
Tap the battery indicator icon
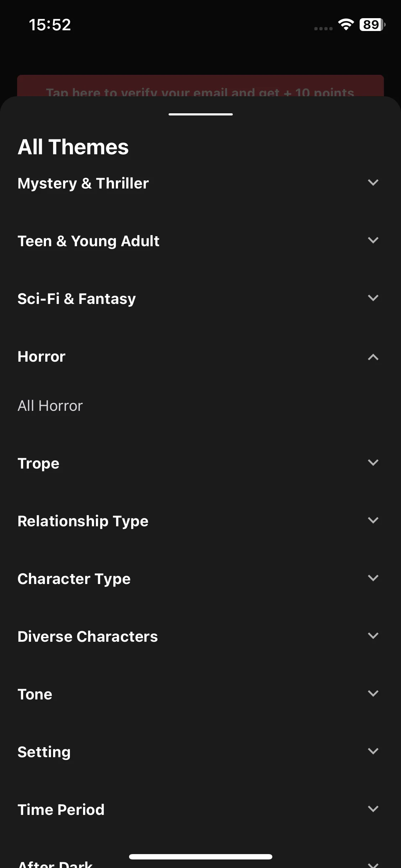point(372,25)
